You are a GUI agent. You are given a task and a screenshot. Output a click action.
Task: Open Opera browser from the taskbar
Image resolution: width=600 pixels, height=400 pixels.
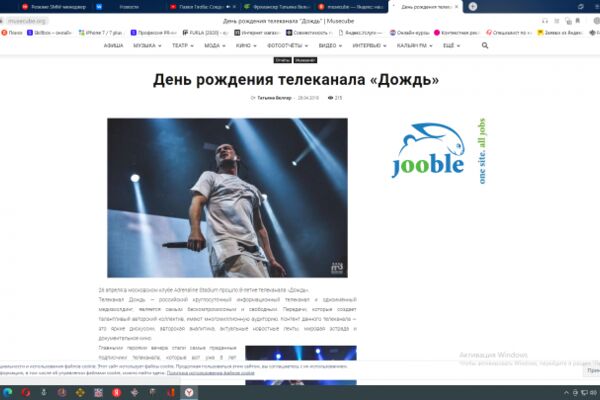26,392
